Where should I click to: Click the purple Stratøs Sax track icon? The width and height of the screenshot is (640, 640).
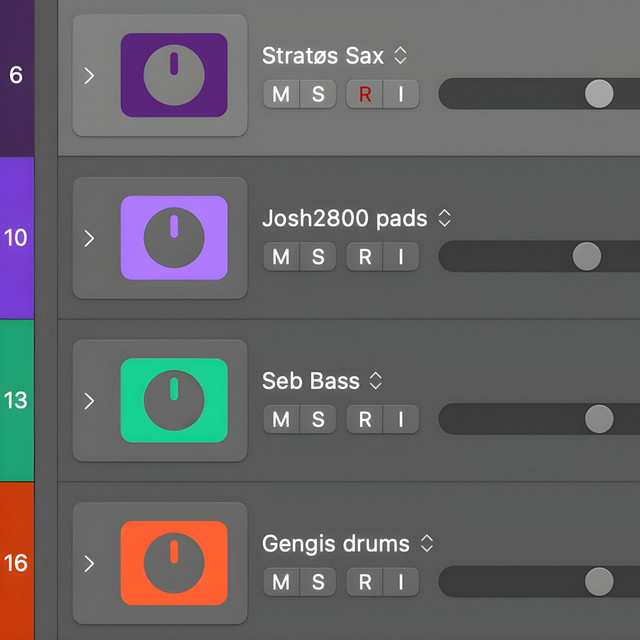(174, 75)
